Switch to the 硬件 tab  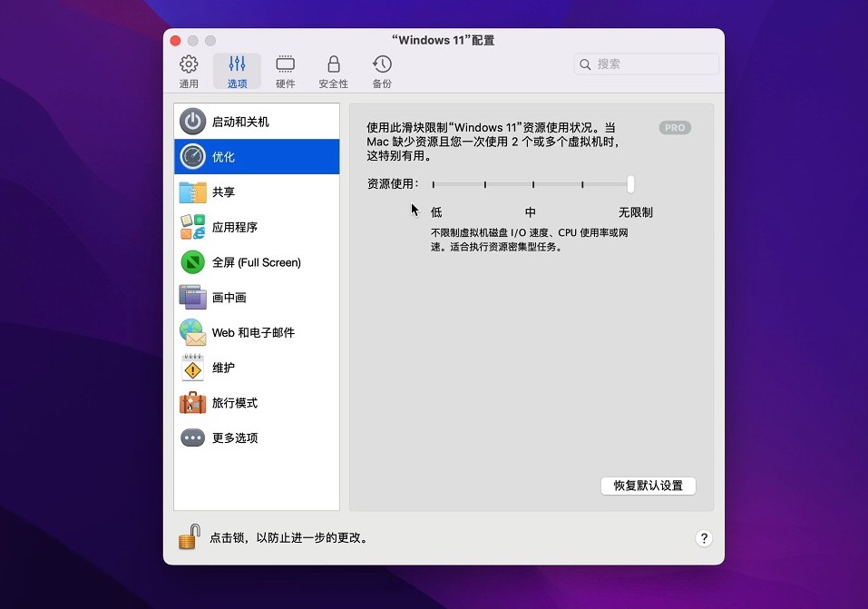coord(285,72)
